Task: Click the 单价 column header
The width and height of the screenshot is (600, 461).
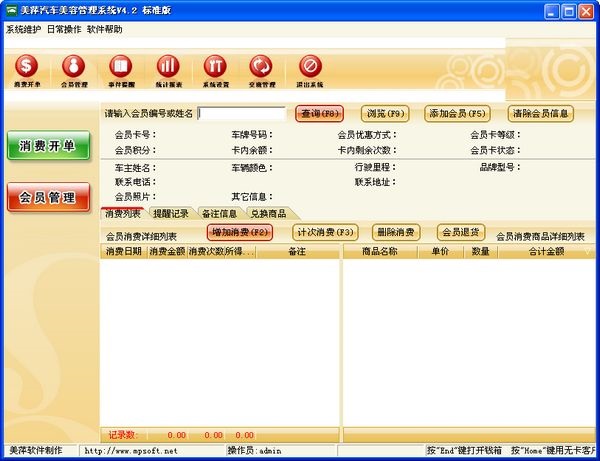Action: tap(440, 251)
